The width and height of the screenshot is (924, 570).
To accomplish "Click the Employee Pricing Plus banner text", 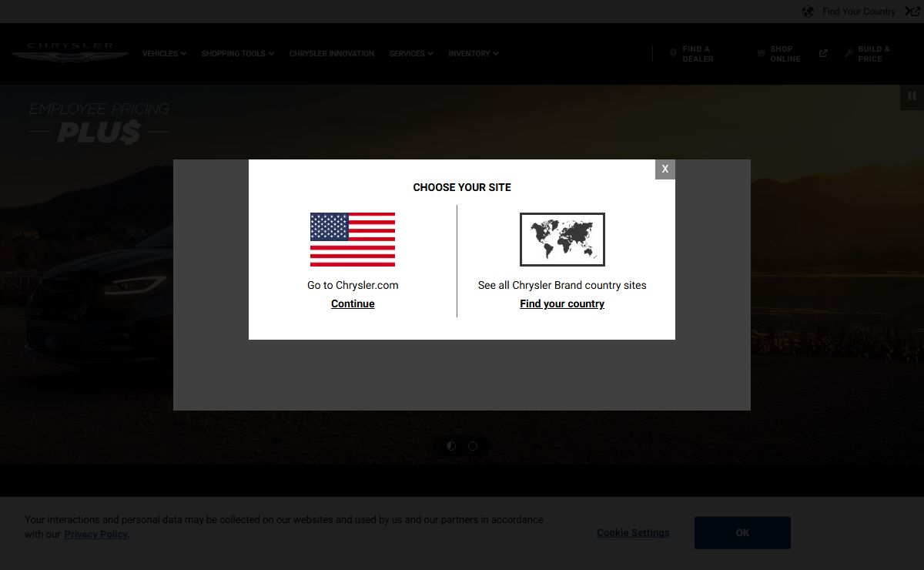I will point(99,123).
